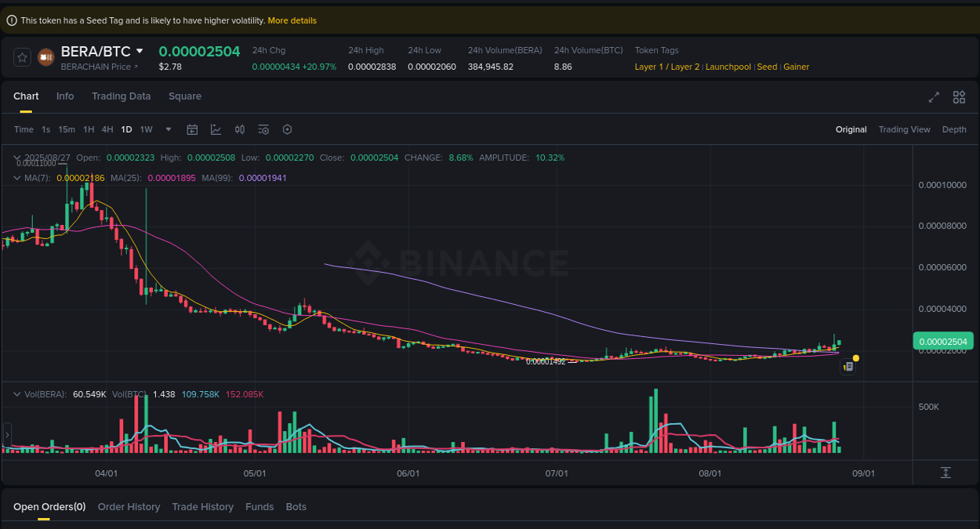
Task: Switch chart to Trading View mode
Action: click(904, 129)
